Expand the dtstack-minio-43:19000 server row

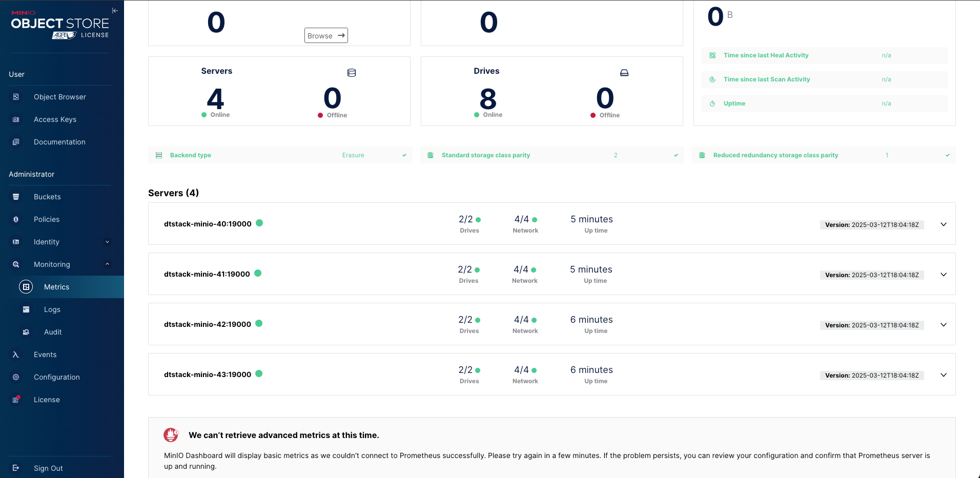tap(943, 375)
